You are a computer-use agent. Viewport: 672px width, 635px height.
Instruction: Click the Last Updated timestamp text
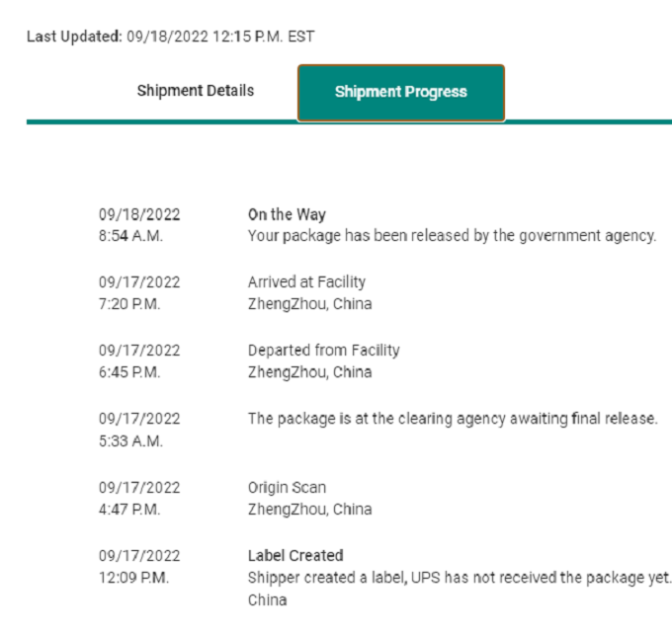tap(171, 37)
